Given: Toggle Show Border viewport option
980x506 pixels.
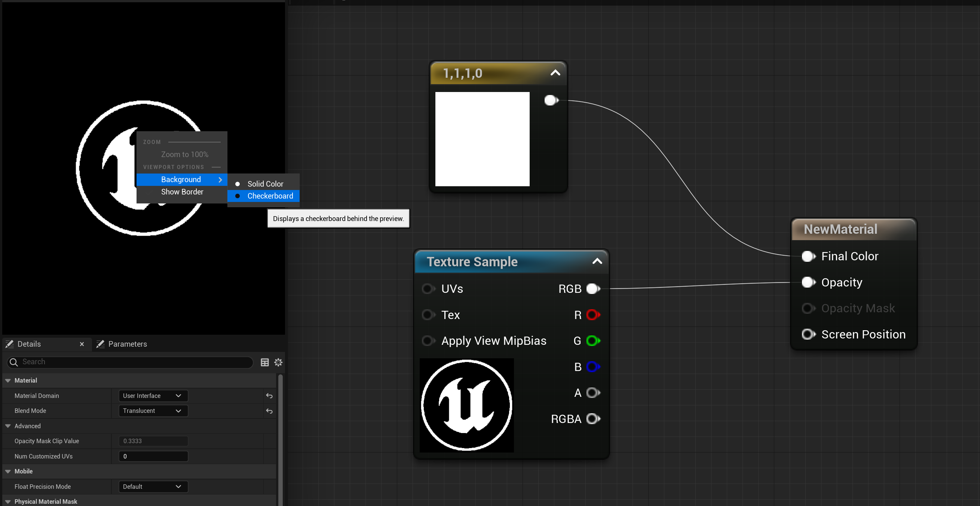Looking at the screenshot, I should pos(182,192).
